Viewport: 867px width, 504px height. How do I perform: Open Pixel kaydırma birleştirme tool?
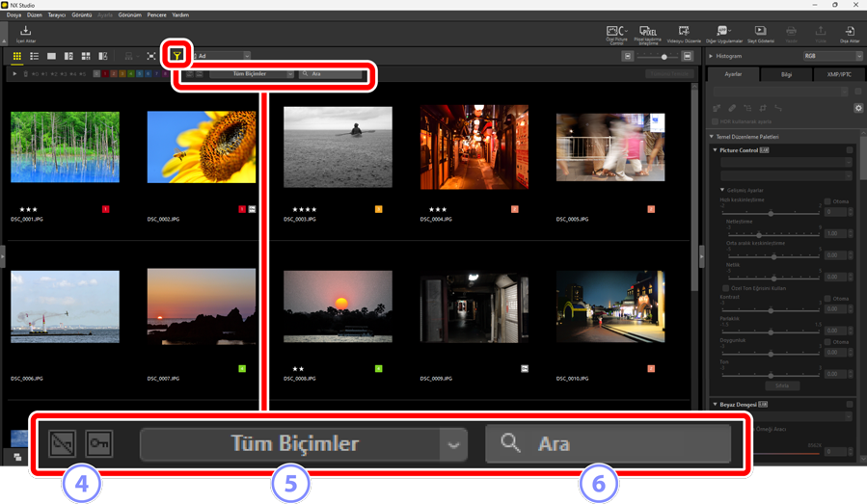pos(648,34)
